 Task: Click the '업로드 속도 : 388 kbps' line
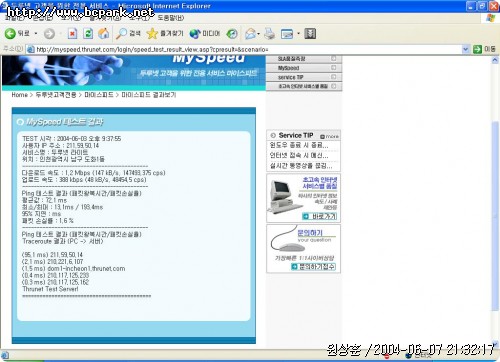tap(84, 179)
